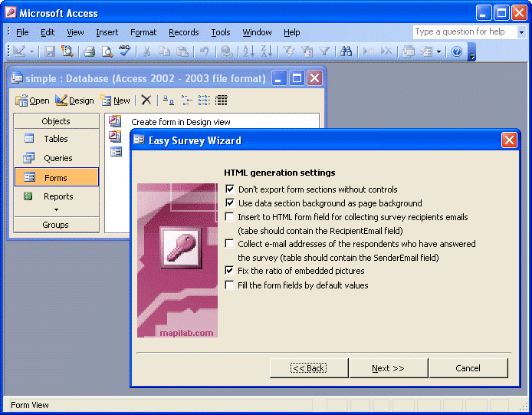
Task: Click the Delete X icon in database window
Action: 146,100
